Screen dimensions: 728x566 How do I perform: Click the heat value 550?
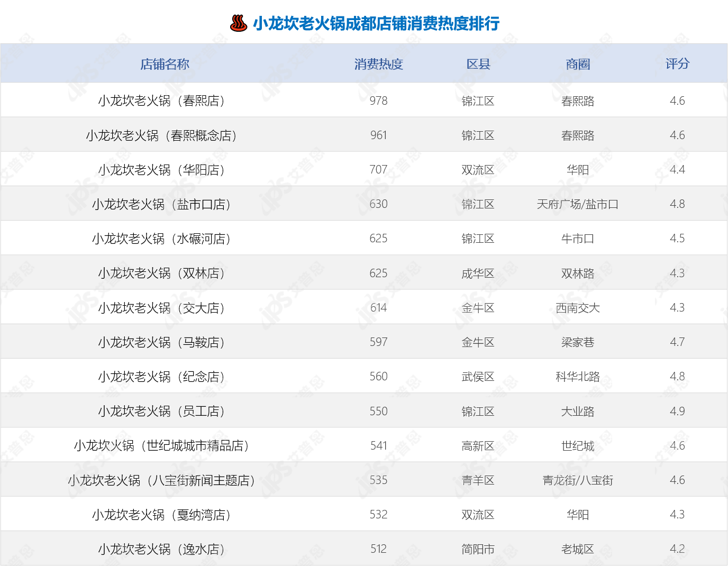coord(379,411)
